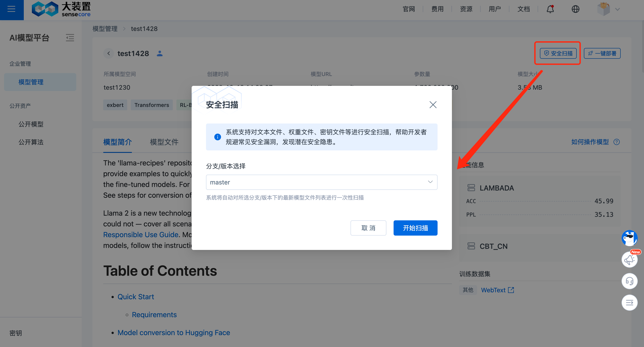Open the assistant mascot chat icon
This screenshot has width=644, height=347.
point(629,238)
